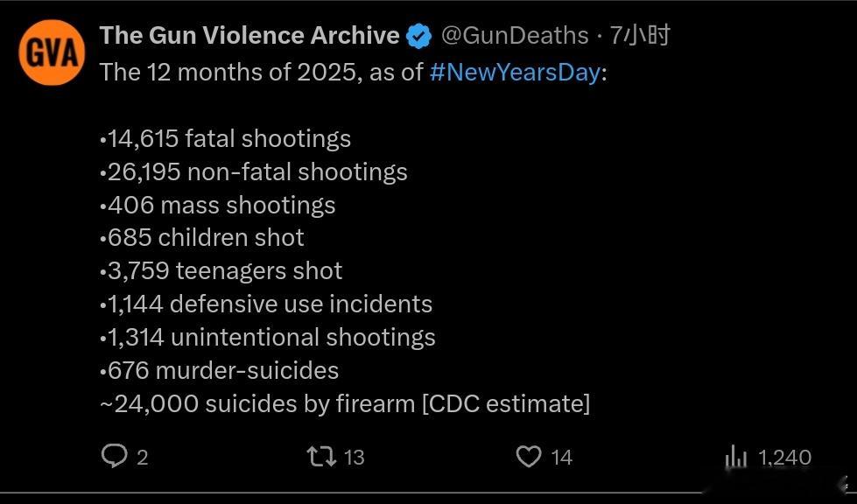Click the reply speech bubble icon
Viewport: 857px width, 504px height.
click(x=115, y=456)
